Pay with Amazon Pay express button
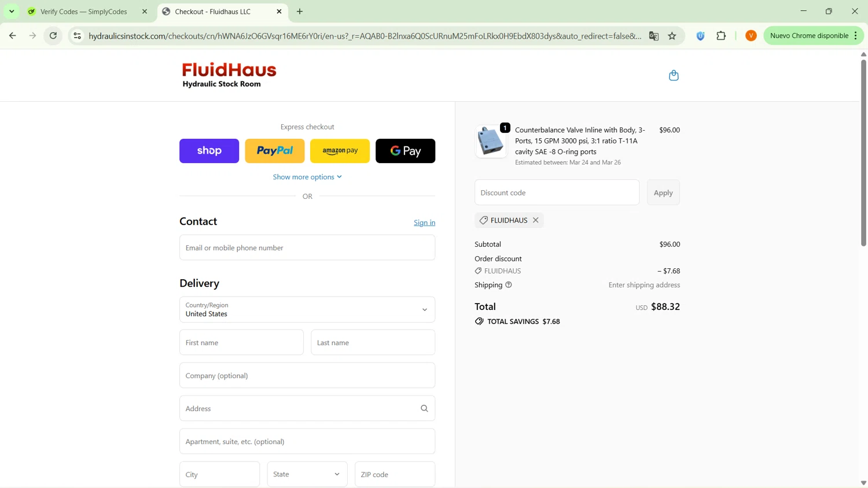 340,151
